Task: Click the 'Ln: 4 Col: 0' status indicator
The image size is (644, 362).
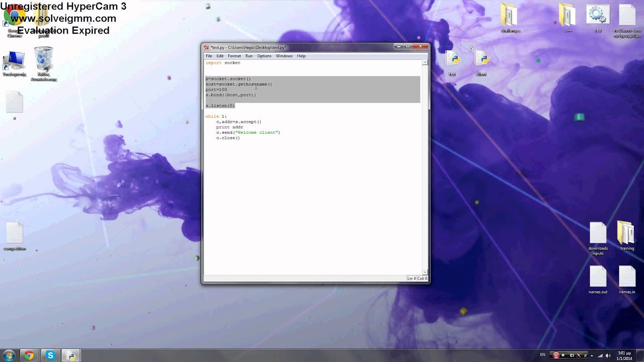Action: [417, 279]
